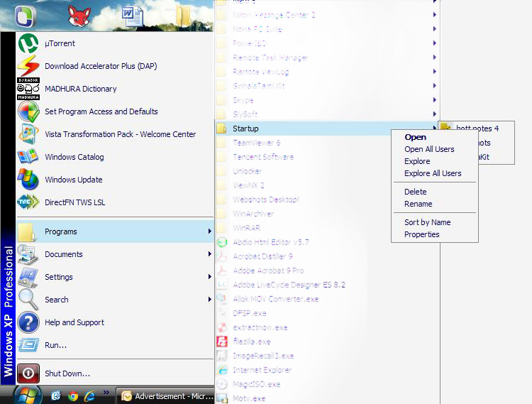Click Set Program Access and Defaults icon

point(28,111)
